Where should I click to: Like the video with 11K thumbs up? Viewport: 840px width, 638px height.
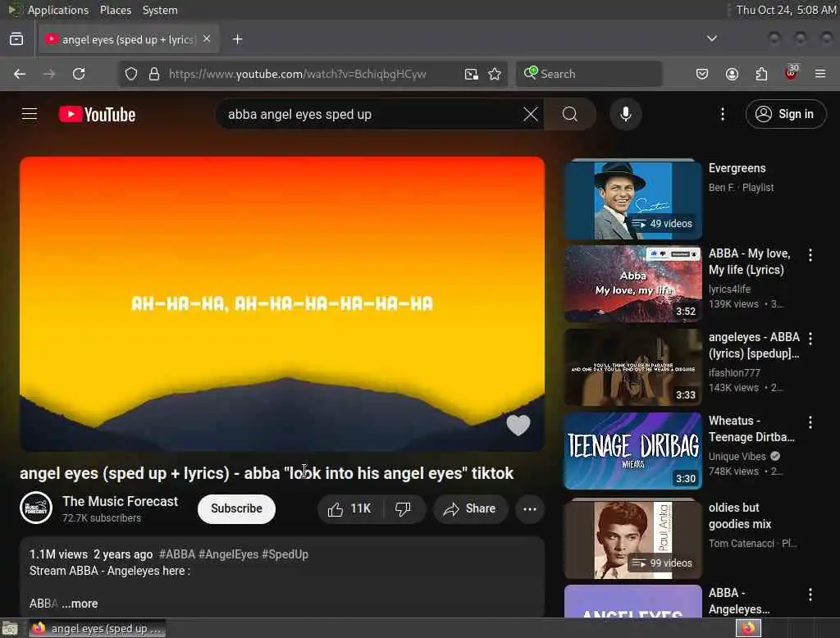350,509
